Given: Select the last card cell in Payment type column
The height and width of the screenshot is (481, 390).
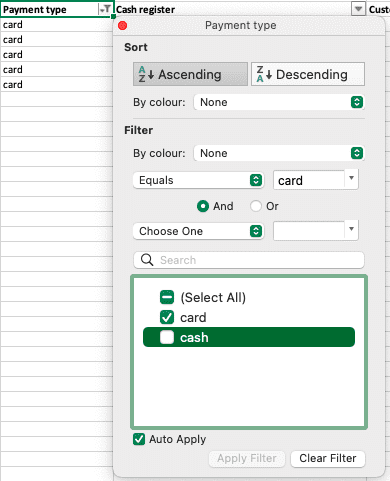Looking at the screenshot, I should tap(57, 84).
